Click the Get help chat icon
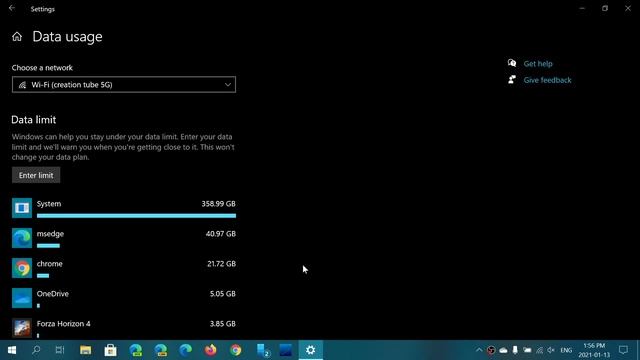This screenshot has height=360, width=640. pos(512,63)
